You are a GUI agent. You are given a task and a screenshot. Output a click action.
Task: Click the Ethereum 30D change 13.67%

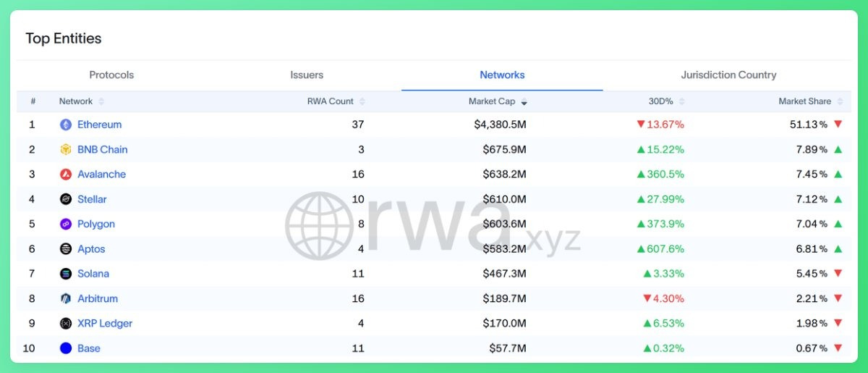[x=660, y=125]
